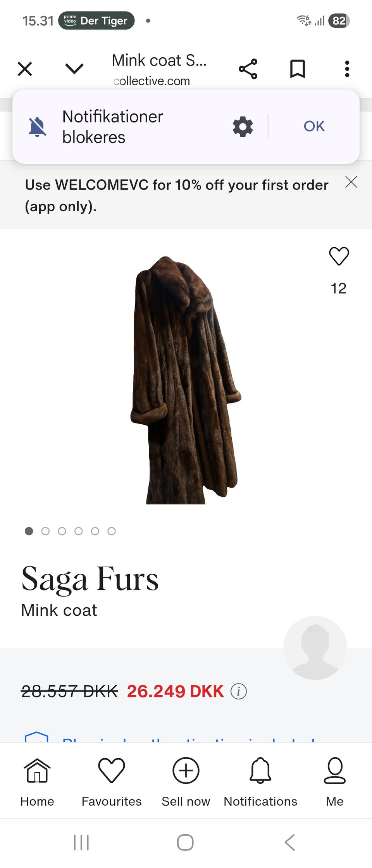
Task: Select the fourth image carousel dot
Action: pos(79,531)
